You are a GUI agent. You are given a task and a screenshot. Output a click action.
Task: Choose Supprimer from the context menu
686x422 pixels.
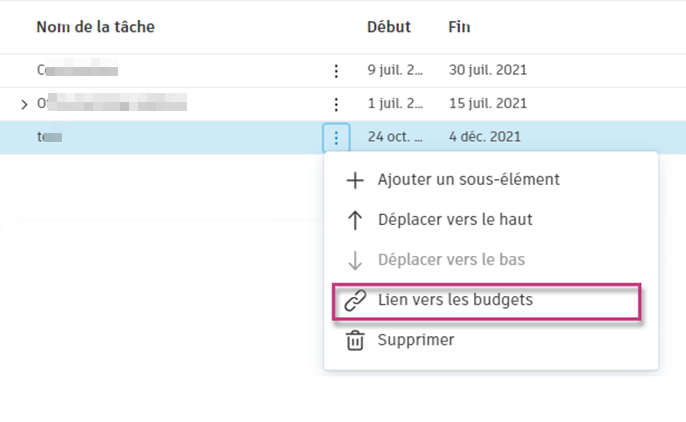click(415, 341)
